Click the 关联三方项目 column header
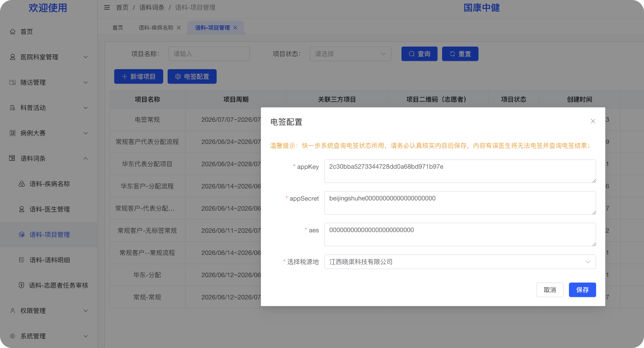The image size is (644, 348). click(337, 100)
